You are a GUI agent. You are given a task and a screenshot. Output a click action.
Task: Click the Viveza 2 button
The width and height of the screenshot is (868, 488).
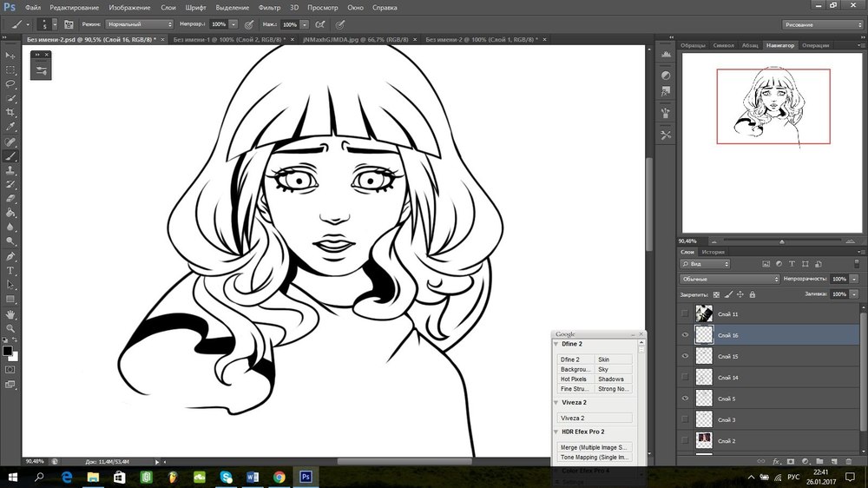[594, 418]
